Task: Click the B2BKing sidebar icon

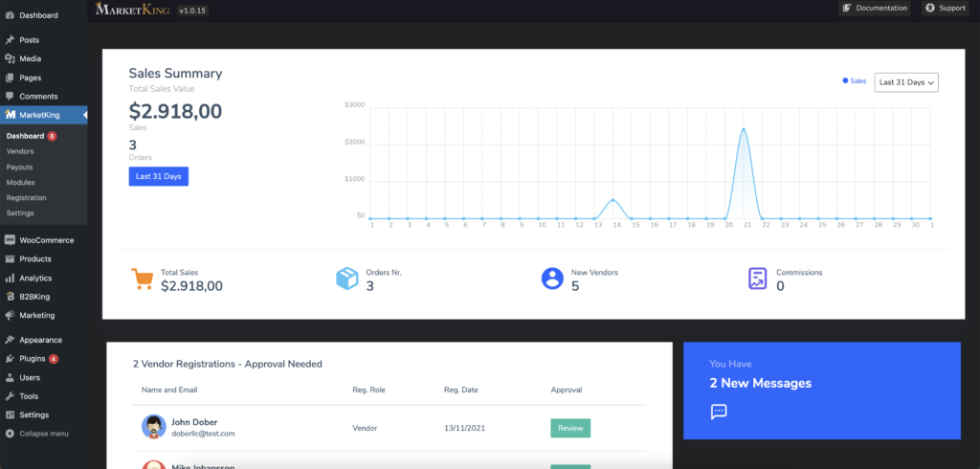Action: [x=10, y=297]
